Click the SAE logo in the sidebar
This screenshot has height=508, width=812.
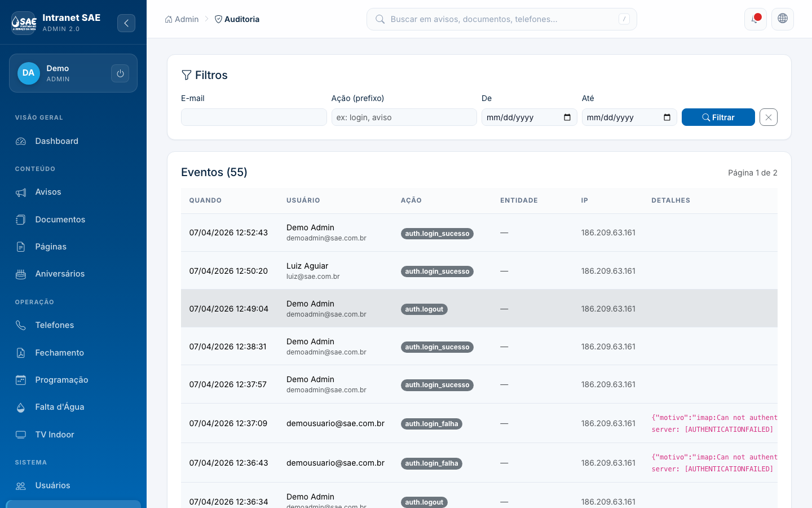[x=23, y=23]
